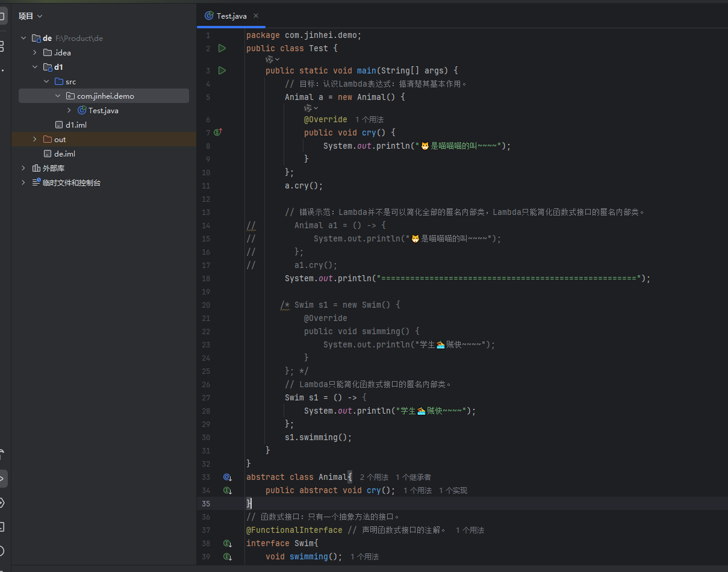
Task: Select the src folder name in the tree
Action: tap(71, 81)
